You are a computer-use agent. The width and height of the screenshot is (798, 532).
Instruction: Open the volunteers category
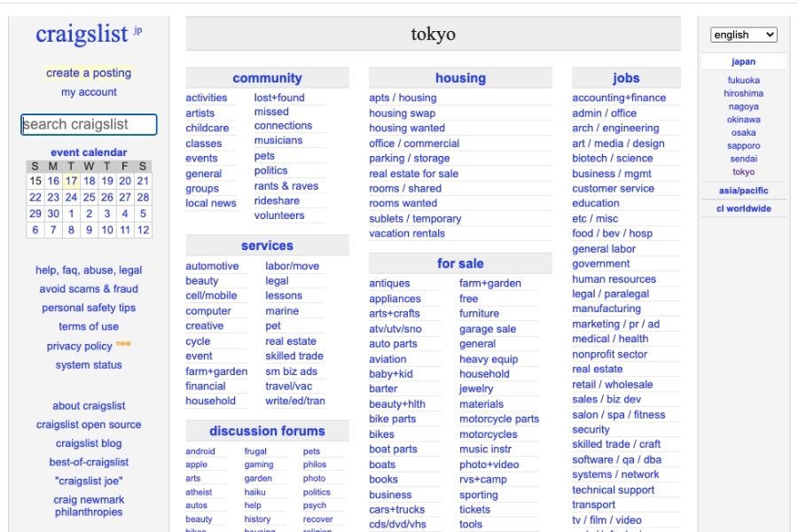tap(279, 215)
